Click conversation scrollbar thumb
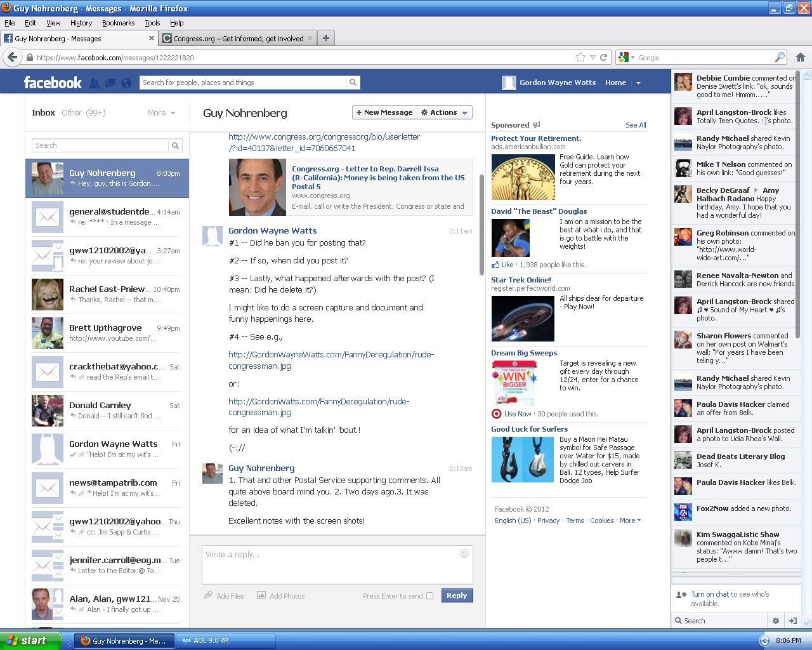Viewport: 812px width, 650px height. (481, 225)
